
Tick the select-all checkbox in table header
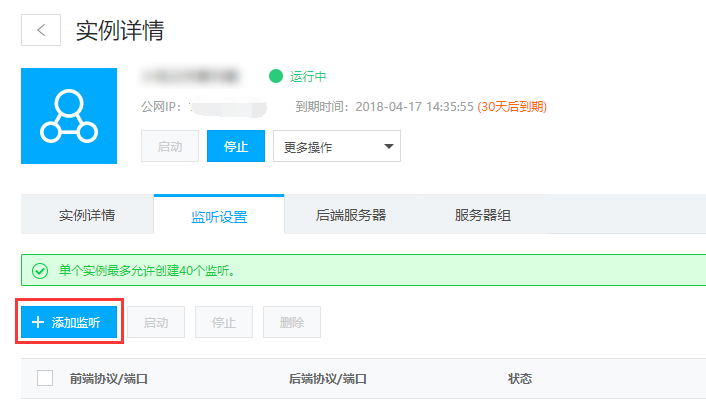pos(45,378)
